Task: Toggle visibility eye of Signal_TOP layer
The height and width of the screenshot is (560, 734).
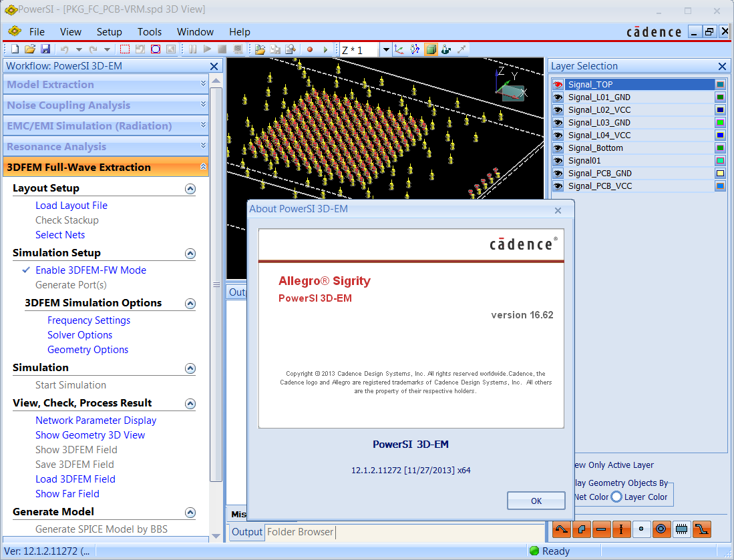Action: (558, 85)
